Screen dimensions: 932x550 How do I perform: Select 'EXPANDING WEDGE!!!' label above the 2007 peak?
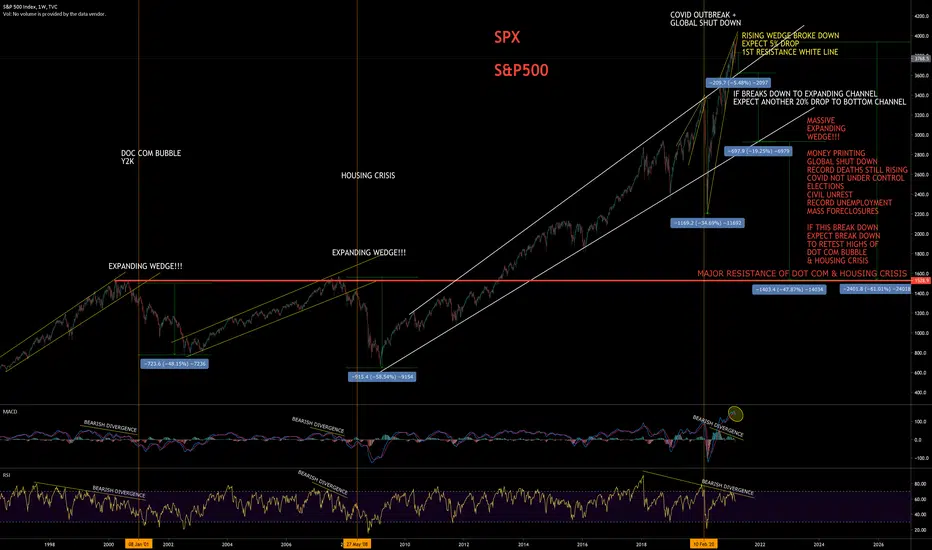click(x=369, y=253)
